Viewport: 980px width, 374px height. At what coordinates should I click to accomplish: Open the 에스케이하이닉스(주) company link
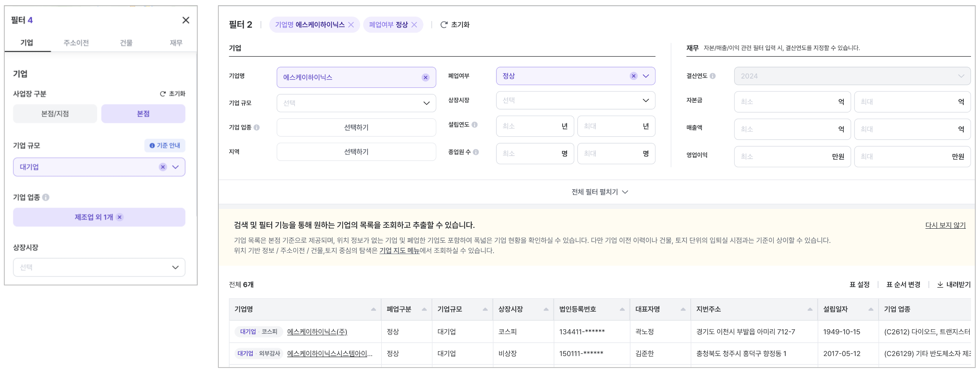317,332
